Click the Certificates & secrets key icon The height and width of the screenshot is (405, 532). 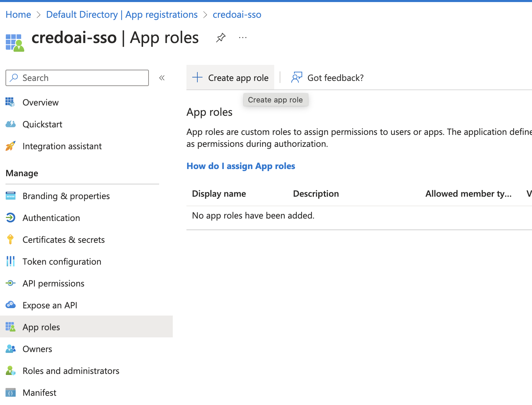tap(10, 239)
